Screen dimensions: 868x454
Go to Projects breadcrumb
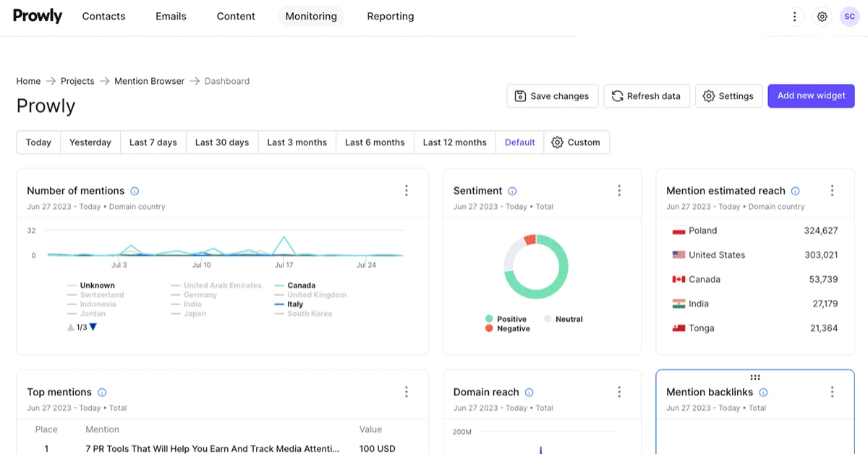tap(77, 81)
